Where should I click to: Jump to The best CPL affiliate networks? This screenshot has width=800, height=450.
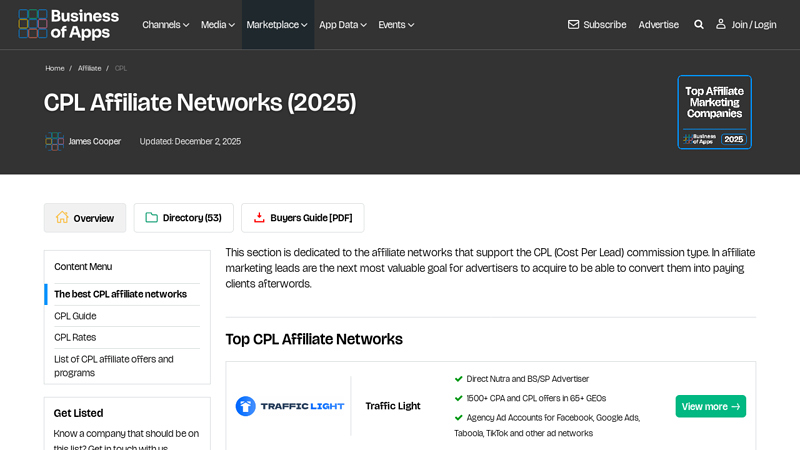point(120,294)
